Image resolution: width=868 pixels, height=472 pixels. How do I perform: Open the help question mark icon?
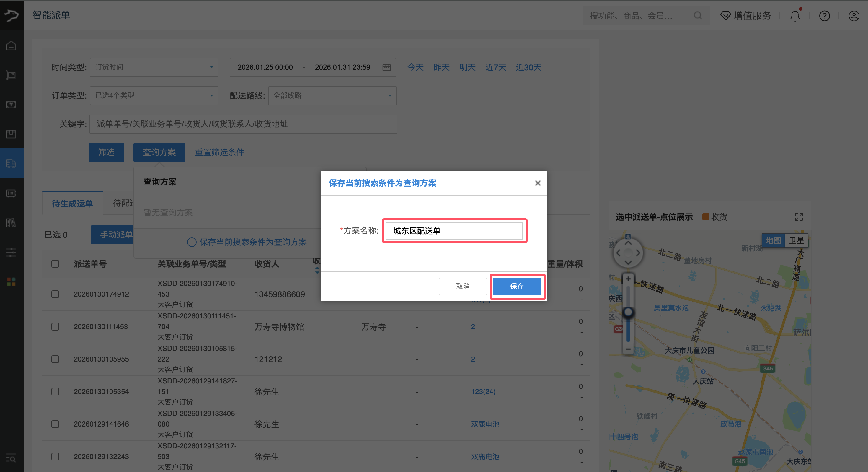[x=824, y=16]
